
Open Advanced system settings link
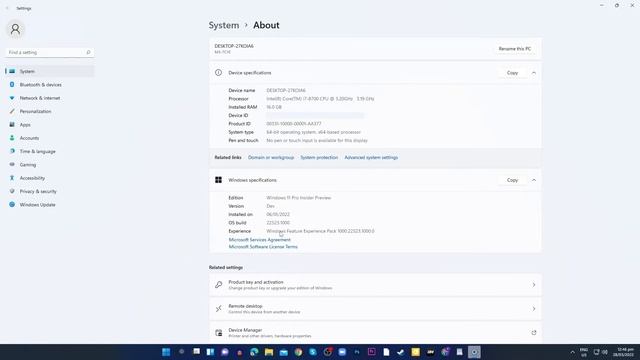pos(371,158)
